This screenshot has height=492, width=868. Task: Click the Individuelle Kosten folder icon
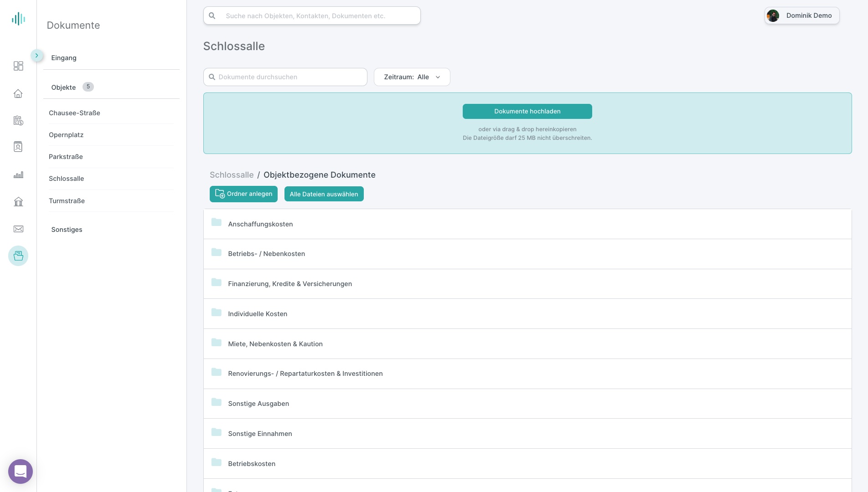pyautogui.click(x=217, y=313)
